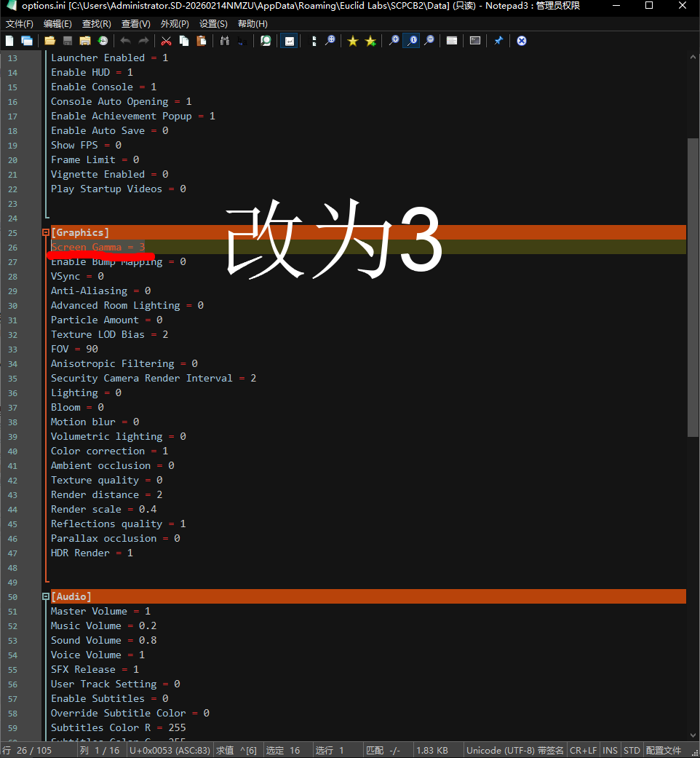Click the 配置文件 scheme indicator in status bar
Image resolution: width=700 pixels, height=758 pixels.
coord(664,750)
